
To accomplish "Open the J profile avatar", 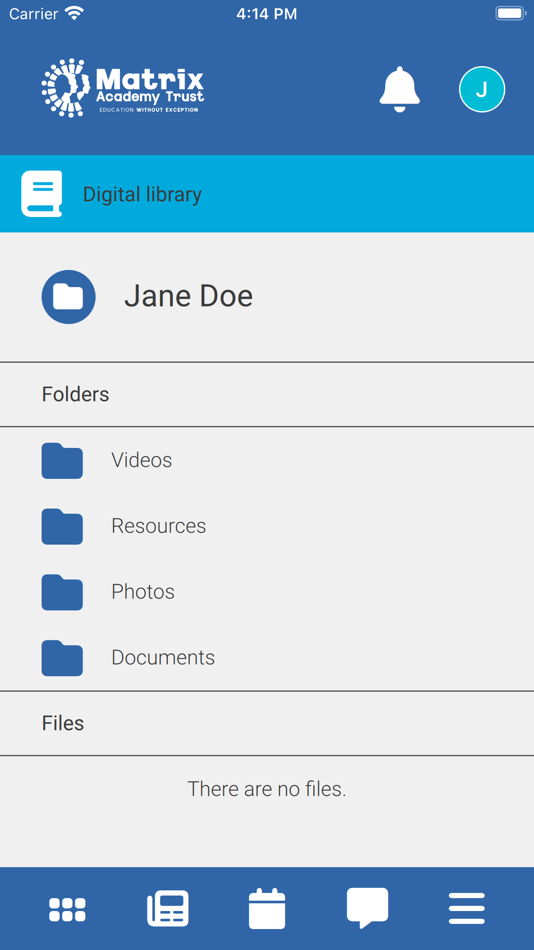I will (482, 89).
